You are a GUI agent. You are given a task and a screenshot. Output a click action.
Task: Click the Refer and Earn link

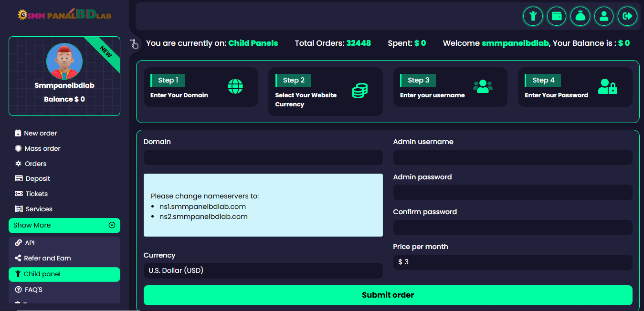pyautogui.click(x=47, y=258)
